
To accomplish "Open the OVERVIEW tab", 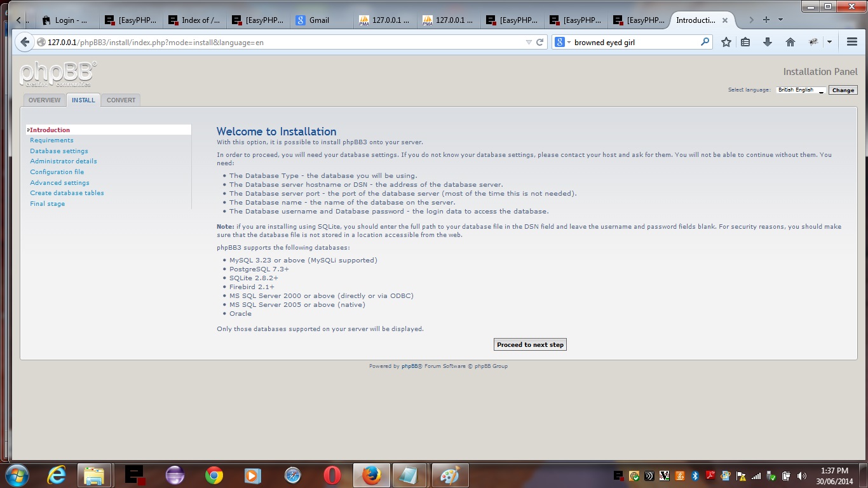I will (44, 100).
